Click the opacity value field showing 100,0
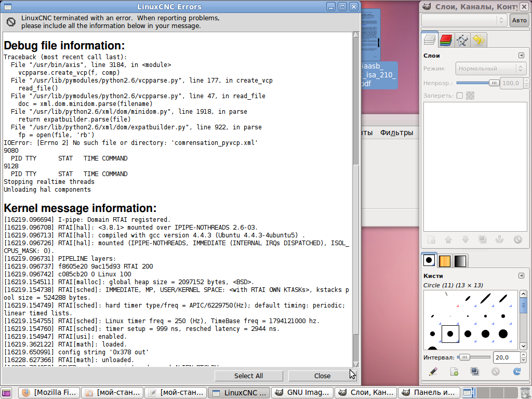 click(511, 83)
